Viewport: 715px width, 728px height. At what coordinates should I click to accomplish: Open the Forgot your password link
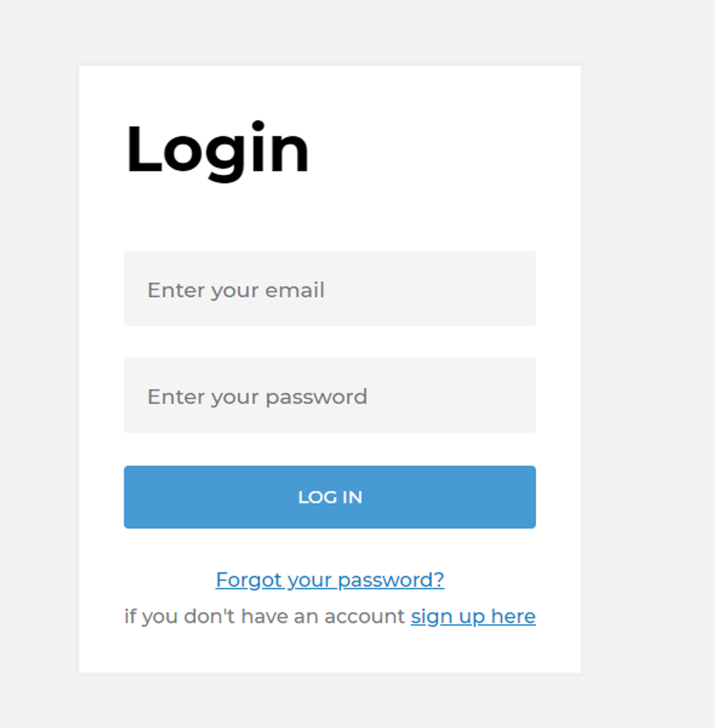point(330,580)
